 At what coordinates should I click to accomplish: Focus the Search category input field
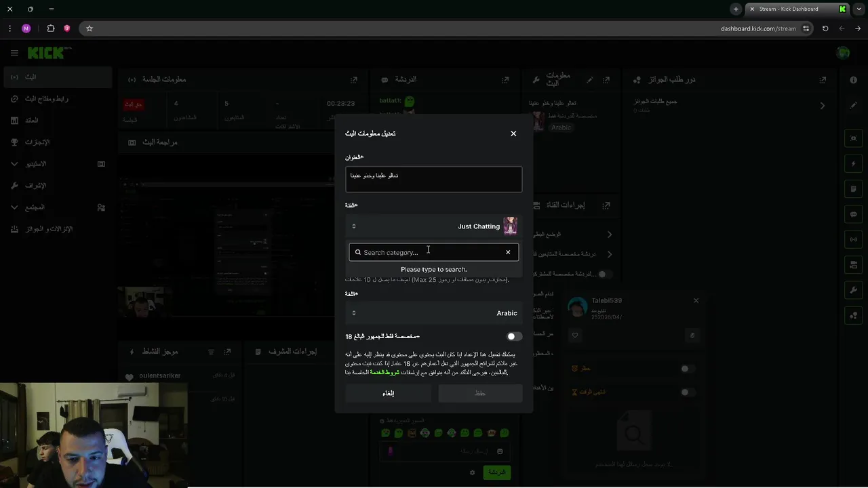[433, 252]
